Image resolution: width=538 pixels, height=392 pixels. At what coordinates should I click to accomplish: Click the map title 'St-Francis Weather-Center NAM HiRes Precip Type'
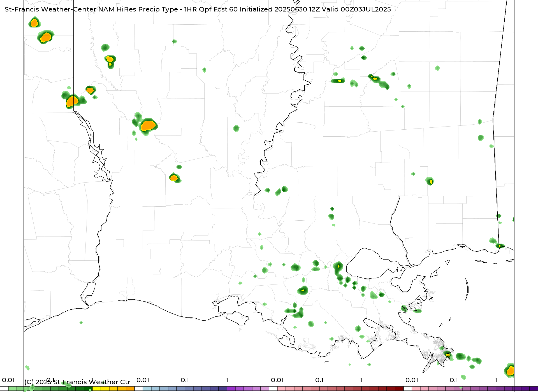[x=91, y=9]
